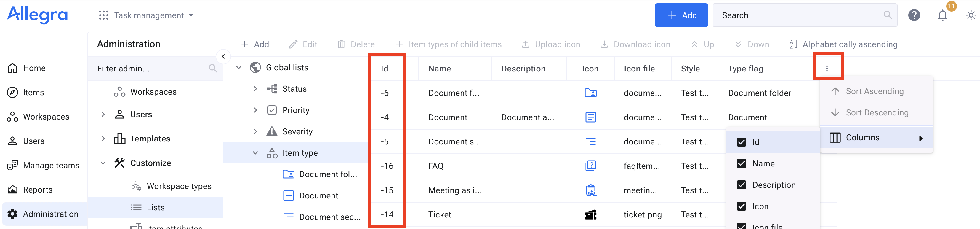Uncheck the Icon column checkbox
This screenshot has width=980, height=229.
741,206
